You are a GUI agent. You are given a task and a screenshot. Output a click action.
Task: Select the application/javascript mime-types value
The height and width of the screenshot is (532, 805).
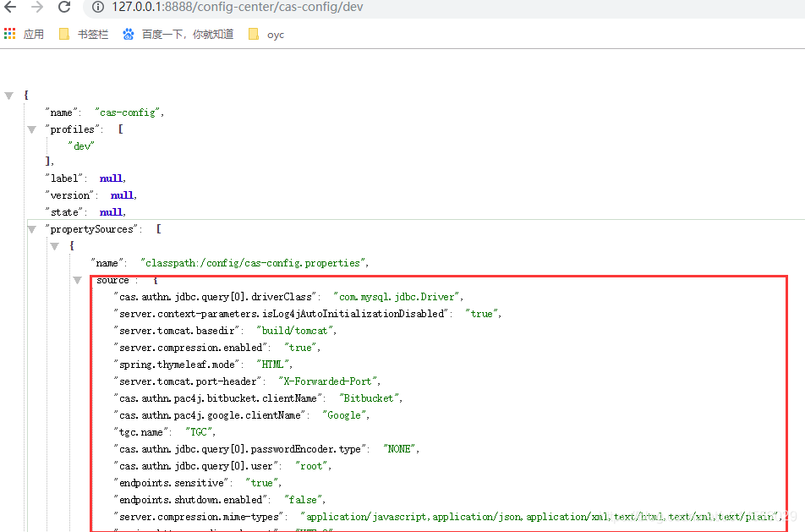click(x=539, y=517)
